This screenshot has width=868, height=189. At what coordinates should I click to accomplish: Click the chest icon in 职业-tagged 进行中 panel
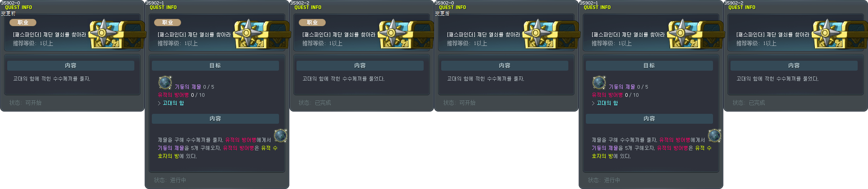(x=261, y=34)
